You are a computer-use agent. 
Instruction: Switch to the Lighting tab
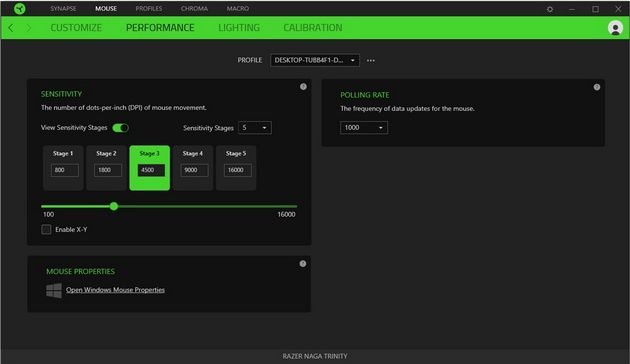pos(239,28)
